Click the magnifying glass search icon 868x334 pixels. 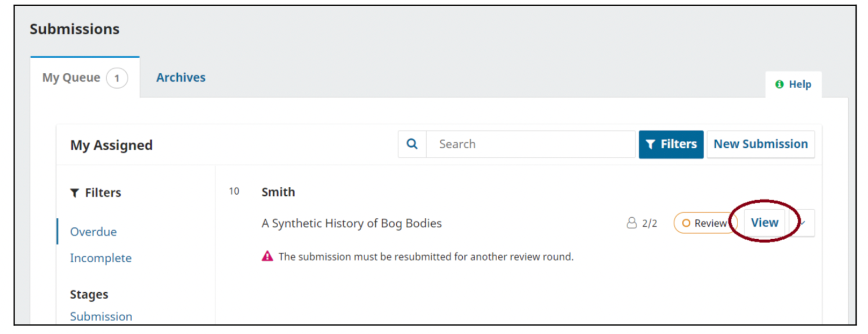(x=412, y=144)
